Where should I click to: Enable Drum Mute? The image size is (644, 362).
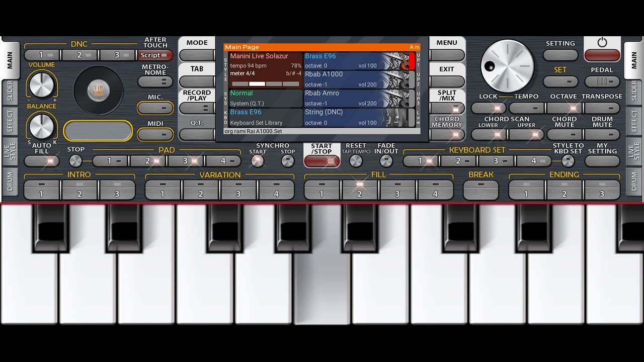(602, 134)
